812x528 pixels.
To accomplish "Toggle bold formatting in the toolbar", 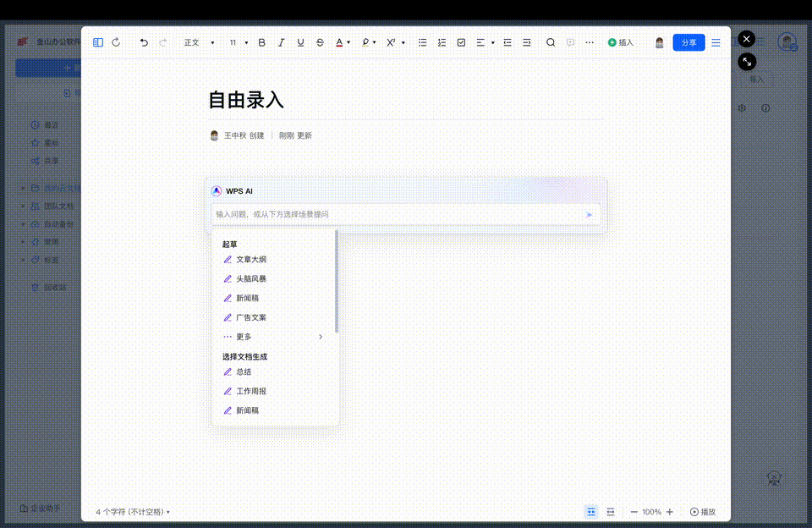I will [x=261, y=41].
